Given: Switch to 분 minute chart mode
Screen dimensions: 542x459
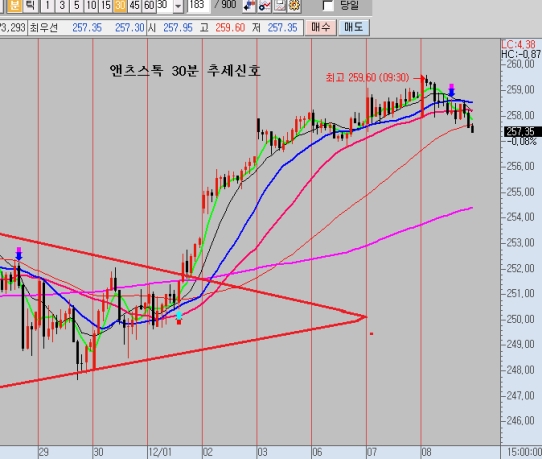Looking at the screenshot, I should point(15,5).
